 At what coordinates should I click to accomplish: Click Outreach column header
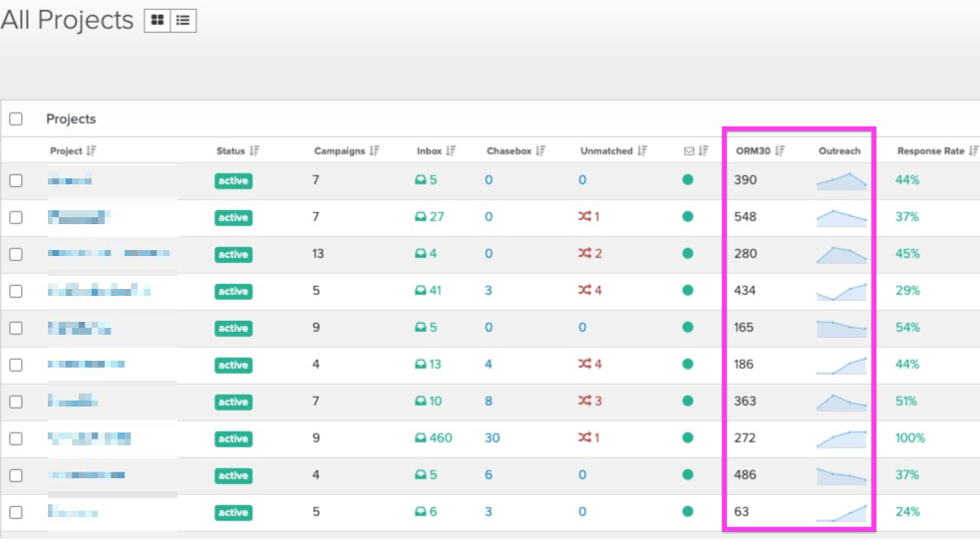click(x=839, y=151)
